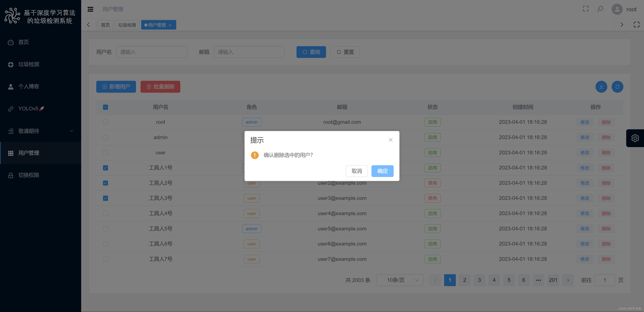Click 修改 for the root row
644x312 pixels.
point(585,122)
